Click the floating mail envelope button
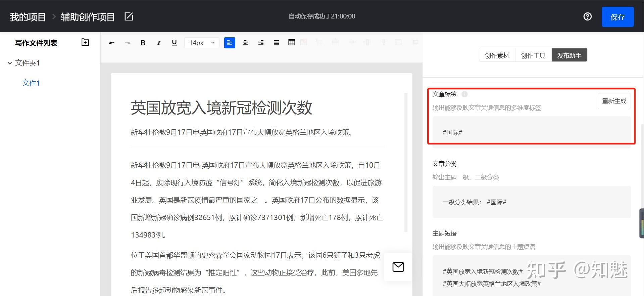This screenshot has height=296, width=644. tap(398, 267)
